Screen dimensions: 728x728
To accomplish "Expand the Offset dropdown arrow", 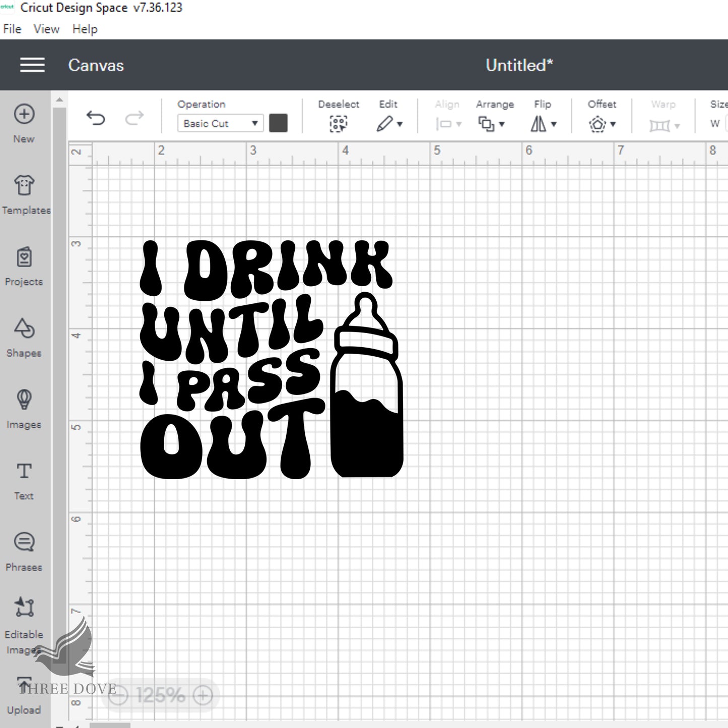I will pyautogui.click(x=613, y=124).
